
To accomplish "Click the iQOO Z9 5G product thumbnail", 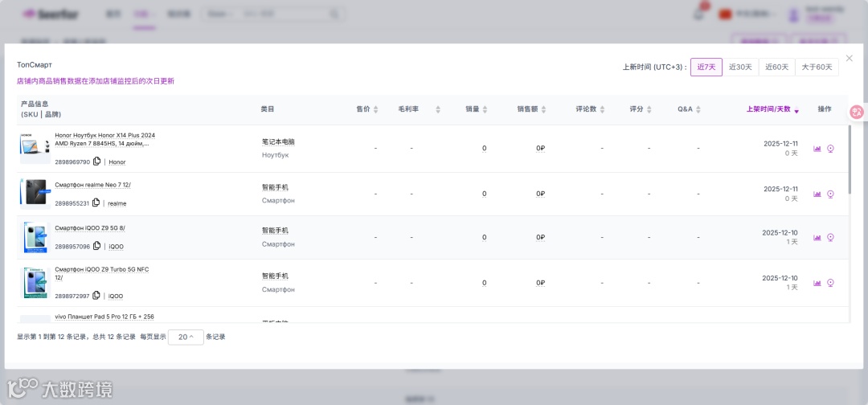I will coord(35,237).
